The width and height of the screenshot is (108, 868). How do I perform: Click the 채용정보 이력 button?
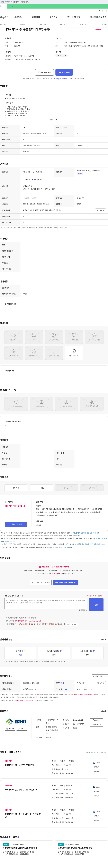[97, 725]
